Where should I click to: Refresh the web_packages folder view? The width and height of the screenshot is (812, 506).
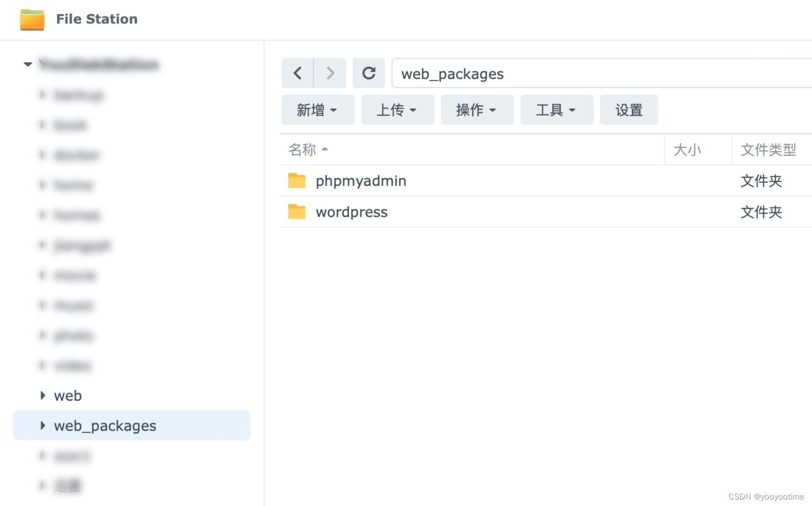[369, 72]
